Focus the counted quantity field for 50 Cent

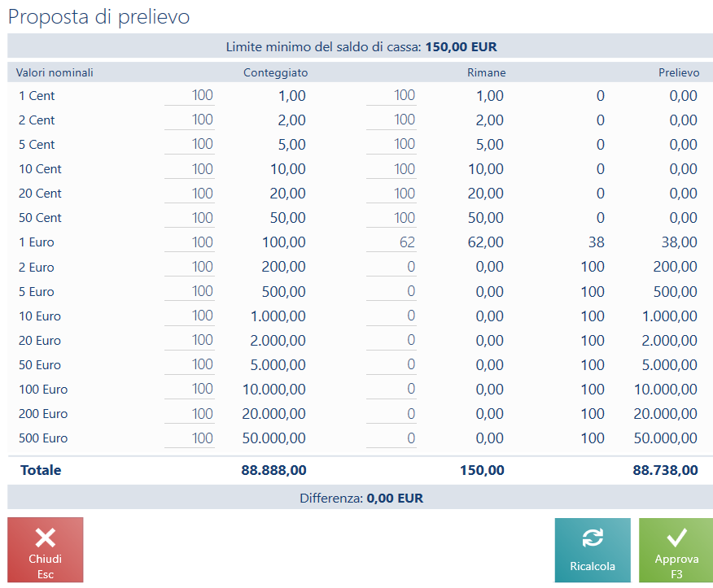coord(190,218)
